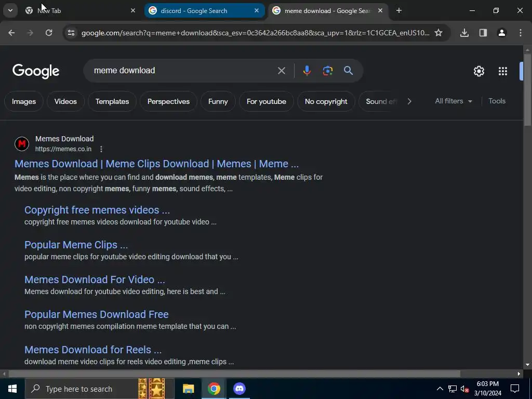Expand the All filters dropdown
The width and height of the screenshot is (532, 399).
453,101
